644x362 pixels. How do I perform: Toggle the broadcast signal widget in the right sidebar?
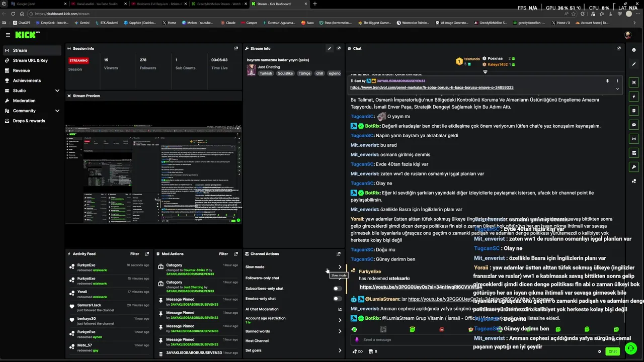634,138
